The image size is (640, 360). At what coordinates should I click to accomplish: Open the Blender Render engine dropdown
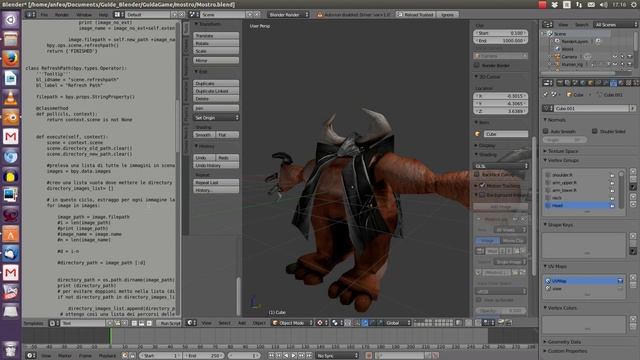pyautogui.click(x=288, y=14)
